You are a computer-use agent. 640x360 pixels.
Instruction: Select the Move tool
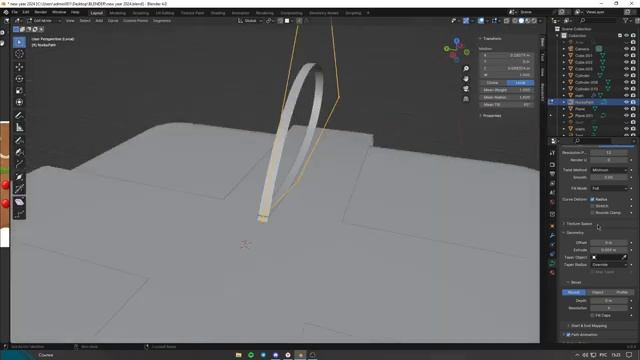tap(19, 67)
